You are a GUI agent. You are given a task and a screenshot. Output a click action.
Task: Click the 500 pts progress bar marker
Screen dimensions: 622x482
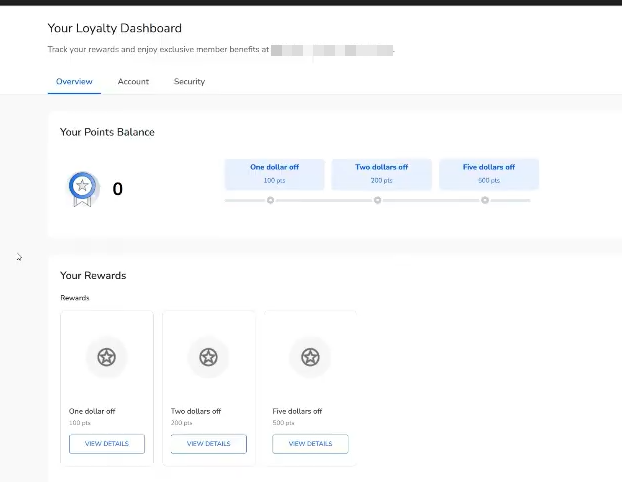[485, 200]
